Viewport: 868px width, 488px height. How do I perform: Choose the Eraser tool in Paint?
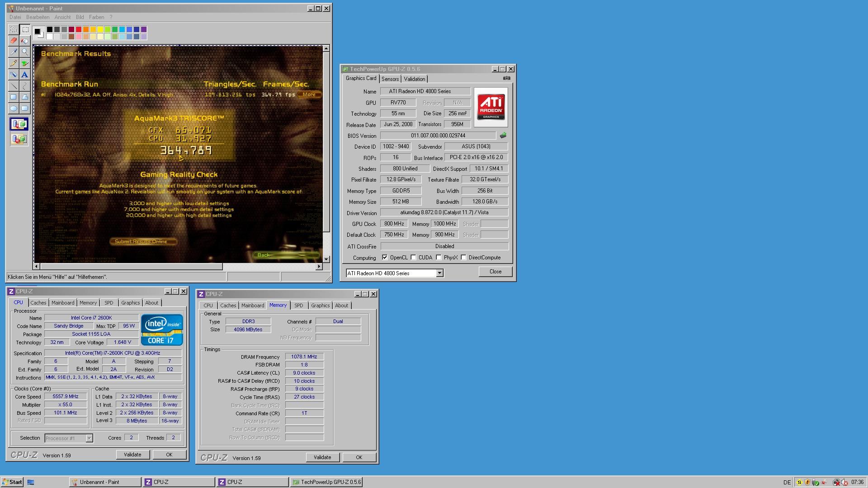click(14, 41)
